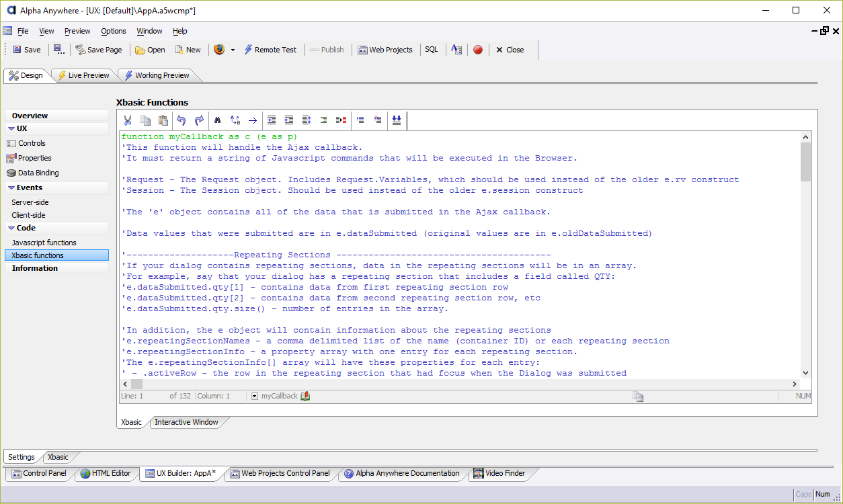
Task: Open the Web Projects Control Panel tab
Action: tap(280, 473)
